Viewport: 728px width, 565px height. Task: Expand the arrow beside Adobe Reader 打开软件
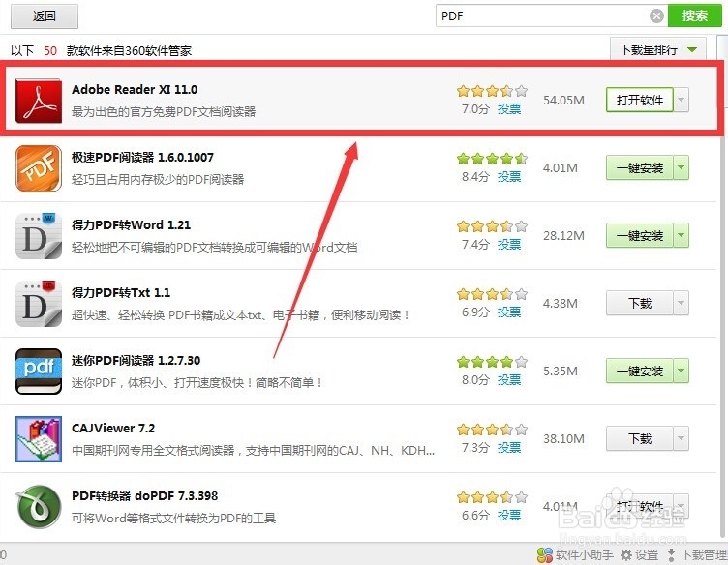(682, 100)
